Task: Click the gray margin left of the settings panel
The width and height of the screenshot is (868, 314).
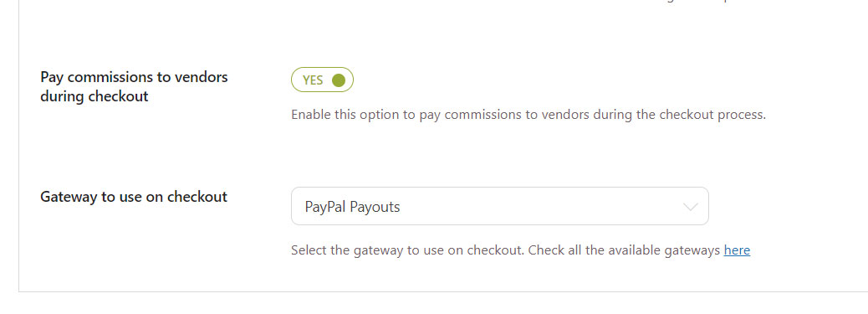Action: (9, 144)
